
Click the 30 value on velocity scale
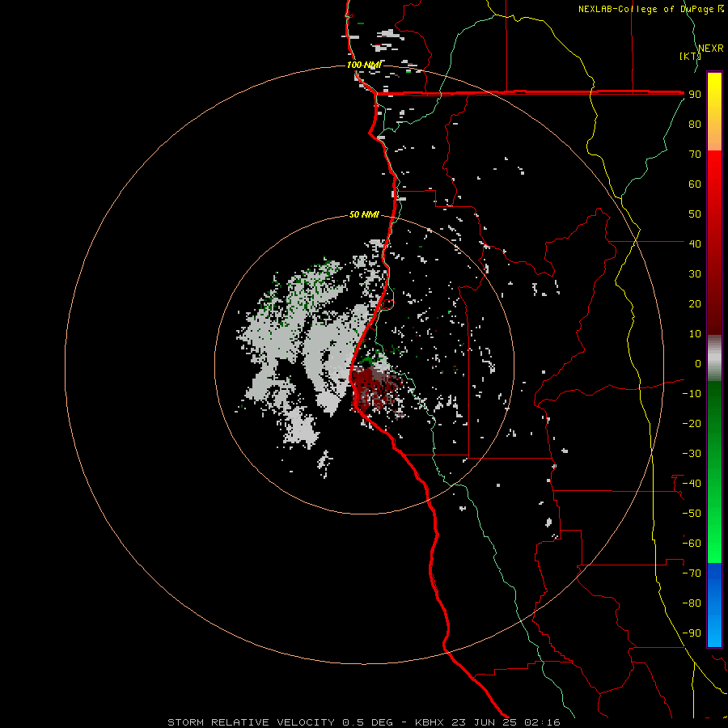(695, 274)
